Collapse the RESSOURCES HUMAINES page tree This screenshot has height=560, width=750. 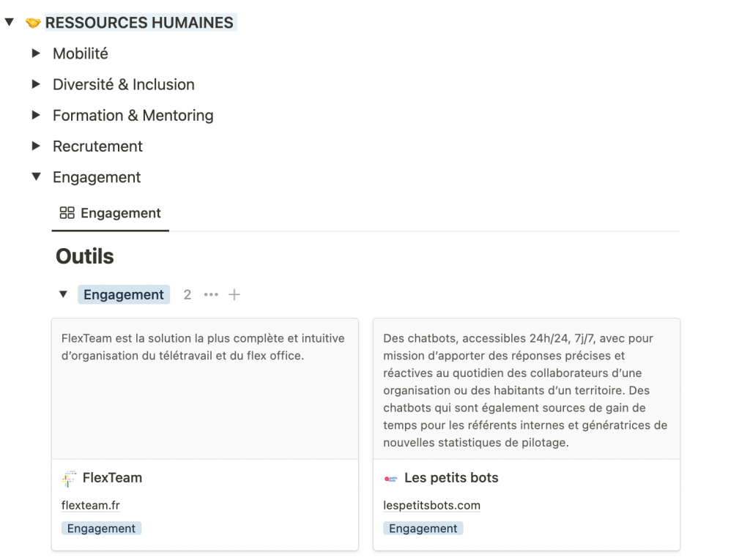pyautogui.click(x=9, y=22)
